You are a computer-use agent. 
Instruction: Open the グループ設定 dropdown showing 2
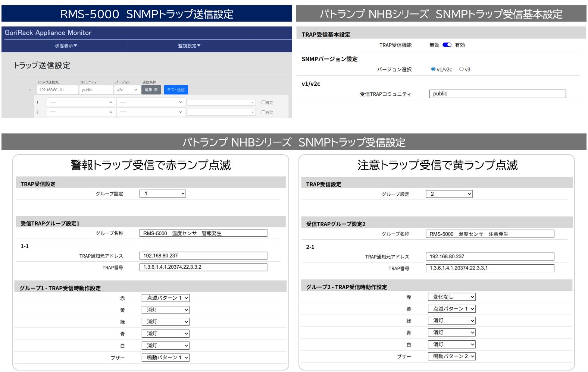[449, 194]
